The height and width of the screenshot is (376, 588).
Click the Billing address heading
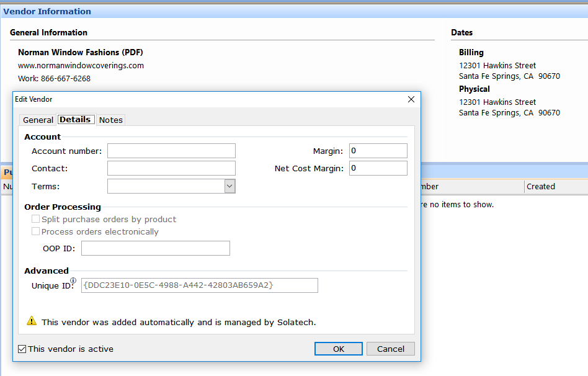[471, 53]
